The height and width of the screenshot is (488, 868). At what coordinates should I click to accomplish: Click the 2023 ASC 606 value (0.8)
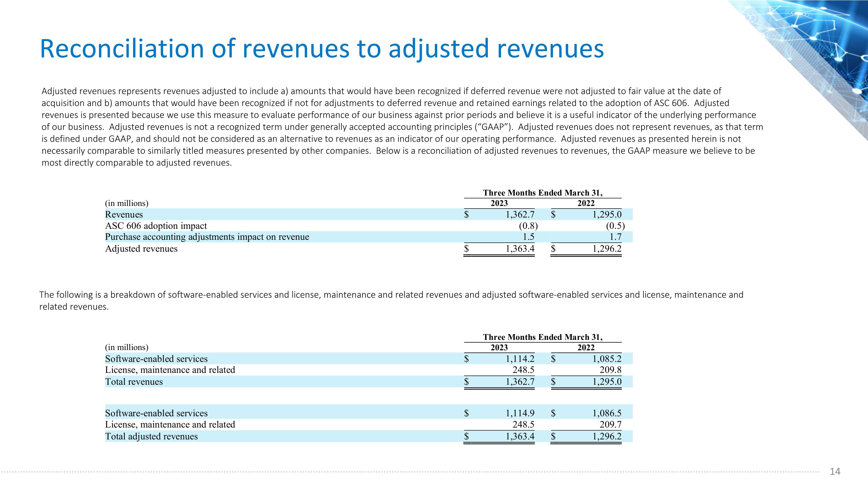tap(528, 226)
